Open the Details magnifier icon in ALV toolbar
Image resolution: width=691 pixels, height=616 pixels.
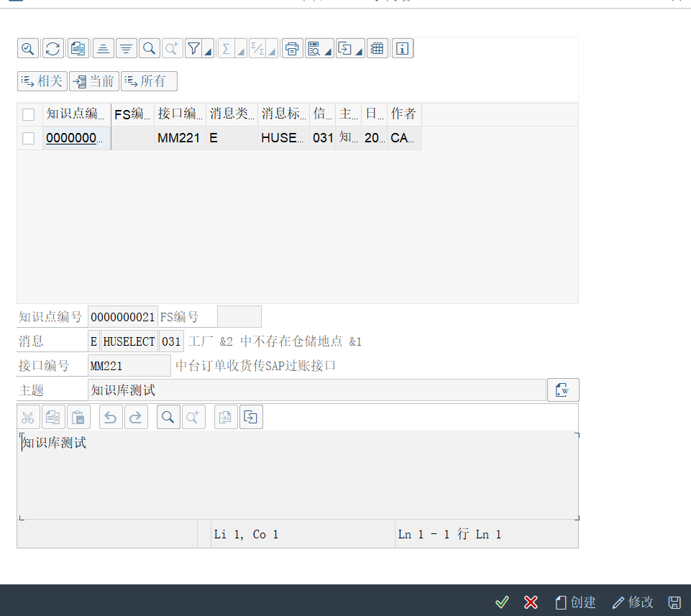(28, 48)
